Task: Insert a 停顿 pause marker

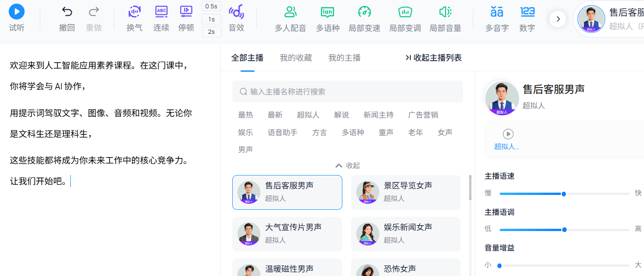Action: point(186,13)
